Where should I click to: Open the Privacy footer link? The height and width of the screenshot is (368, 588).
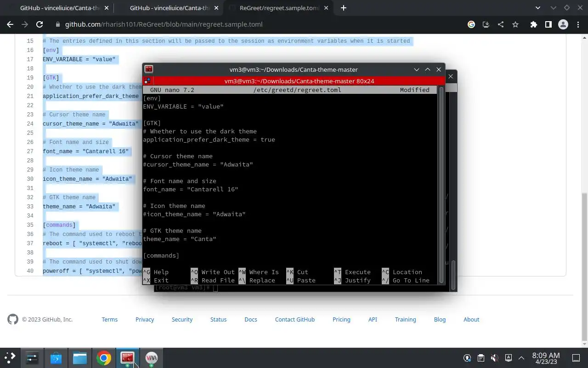(145, 319)
